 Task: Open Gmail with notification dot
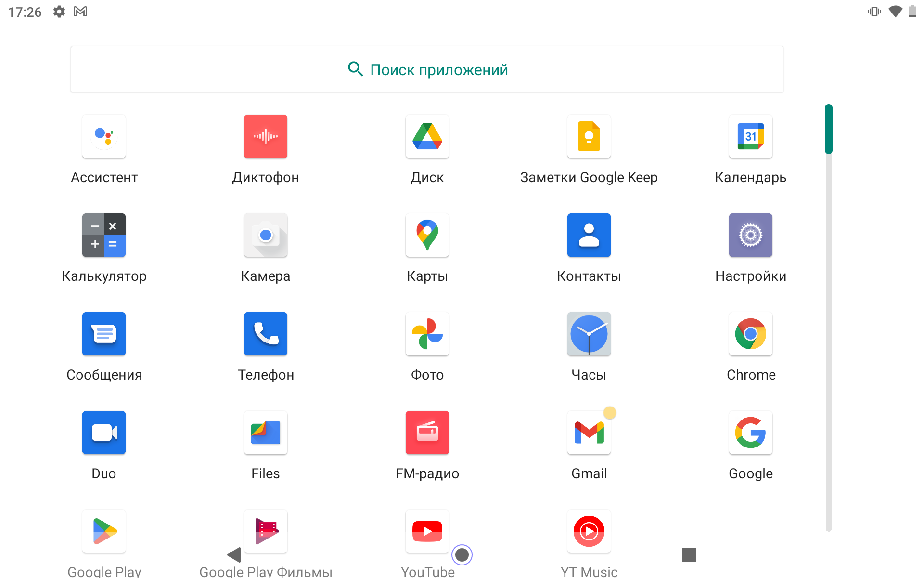click(x=589, y=433)
